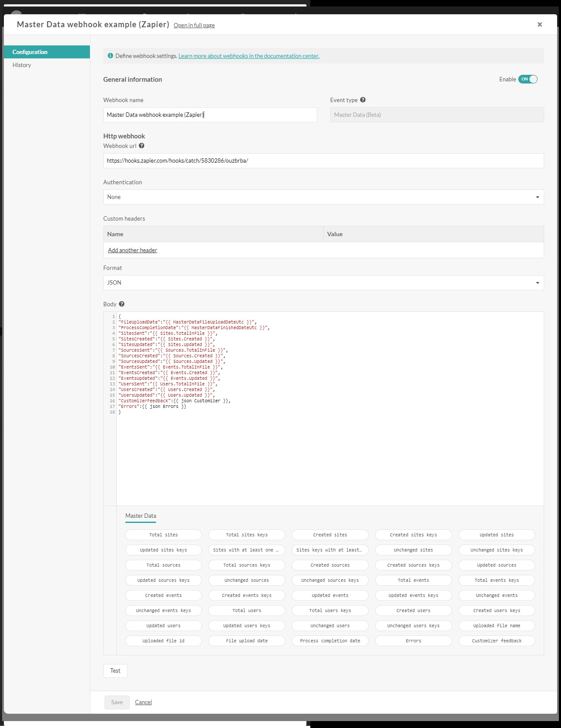Click the Cancel link
Screen dimensions: 561x728
143,702
